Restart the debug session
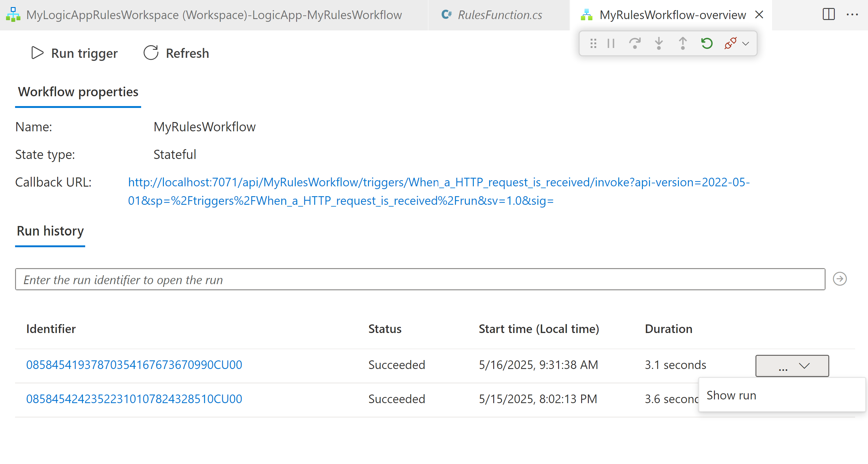This screenshot has height=464, width=868. (707, 43)
